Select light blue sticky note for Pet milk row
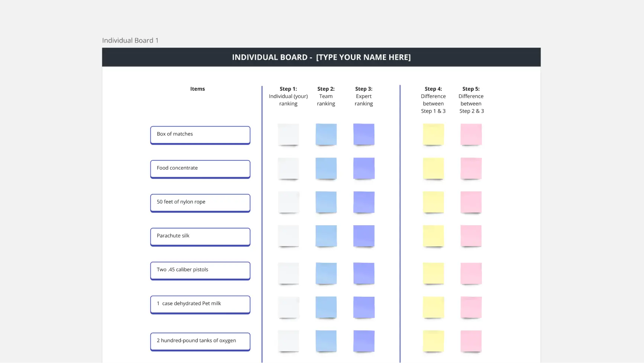Screen dimensions: 644x363 click(x=326, y=308)
